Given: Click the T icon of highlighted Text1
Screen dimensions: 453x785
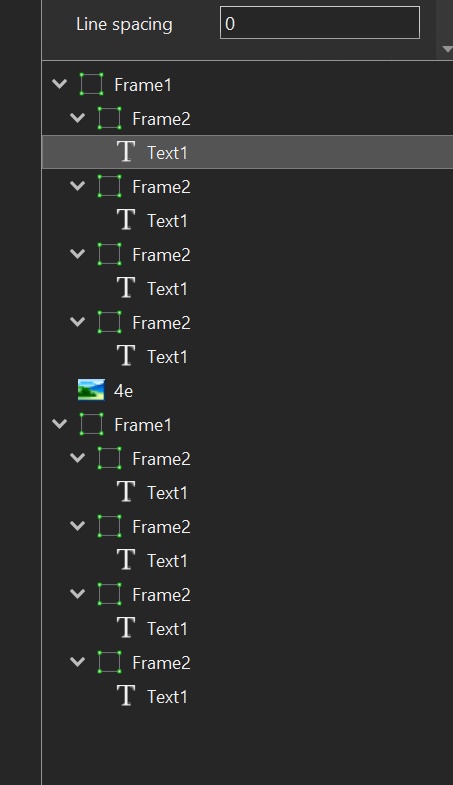Looking at the screenshot, I should tap(126, 151).
